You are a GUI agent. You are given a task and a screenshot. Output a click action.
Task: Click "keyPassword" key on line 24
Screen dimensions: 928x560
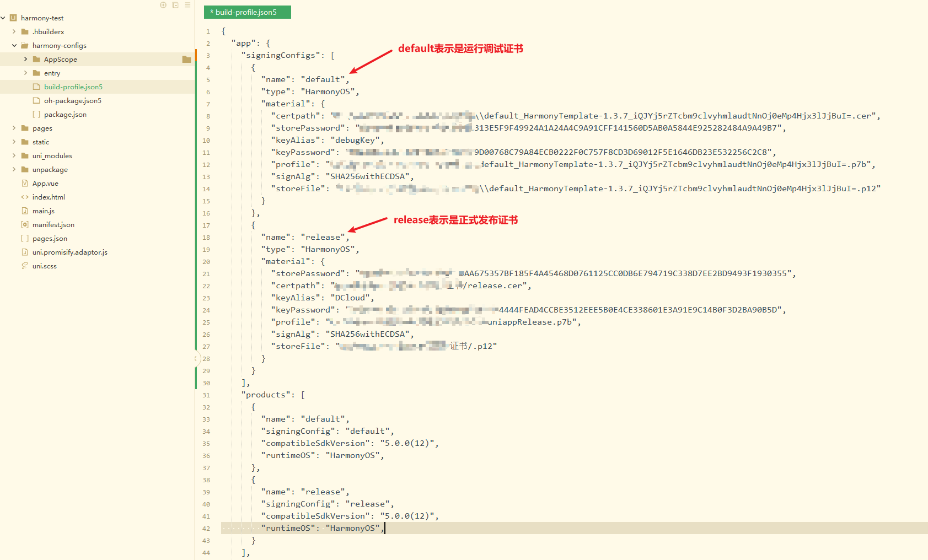click(x=303, y=310)
